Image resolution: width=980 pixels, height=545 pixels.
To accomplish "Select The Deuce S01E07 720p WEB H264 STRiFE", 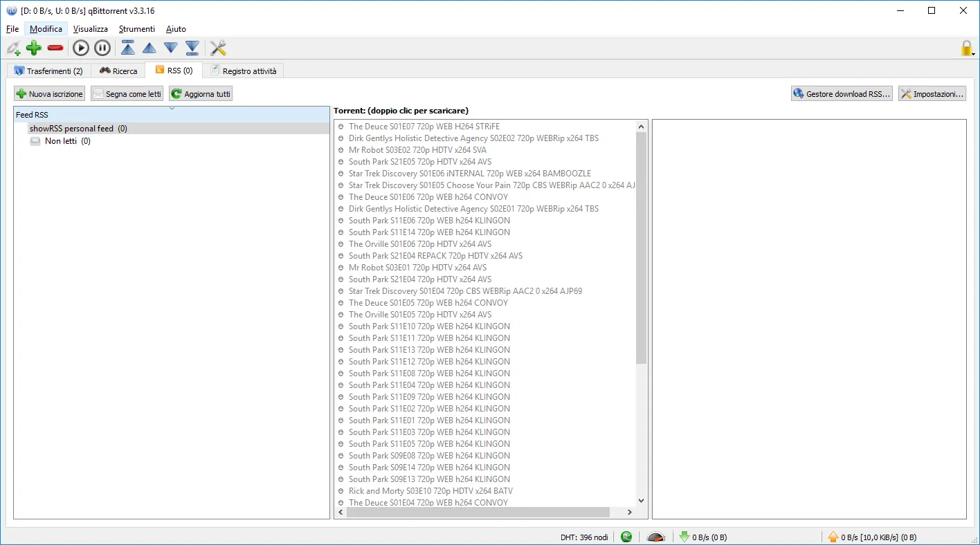I will click(424, 127).
